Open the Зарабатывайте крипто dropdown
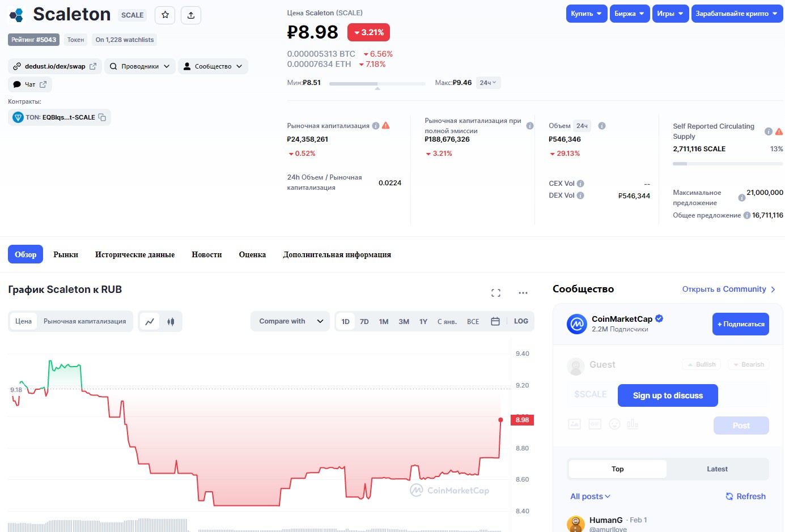The height and width of the screenshot is (532, 785). 737,14
